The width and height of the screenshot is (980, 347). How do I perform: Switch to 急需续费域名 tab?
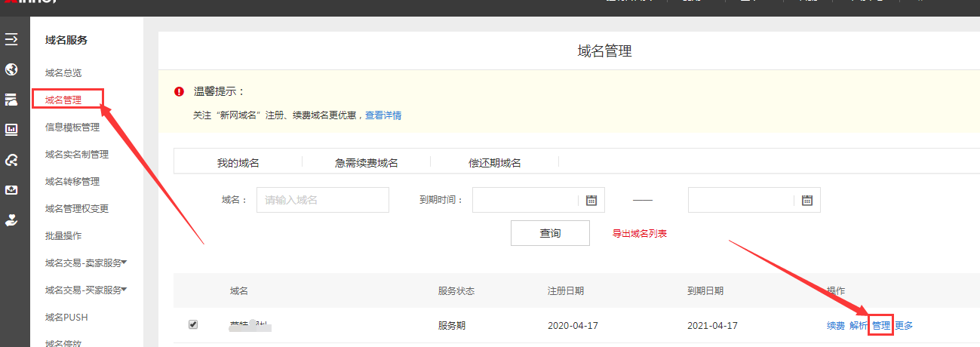coord(367,162)
